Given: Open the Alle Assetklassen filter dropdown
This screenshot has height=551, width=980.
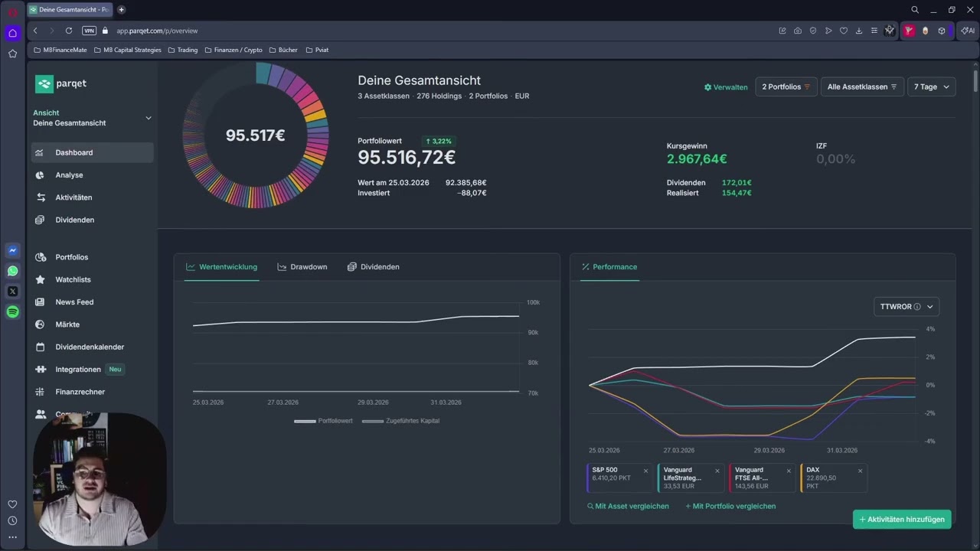Looking at the screenshot, I should [862, 87].
